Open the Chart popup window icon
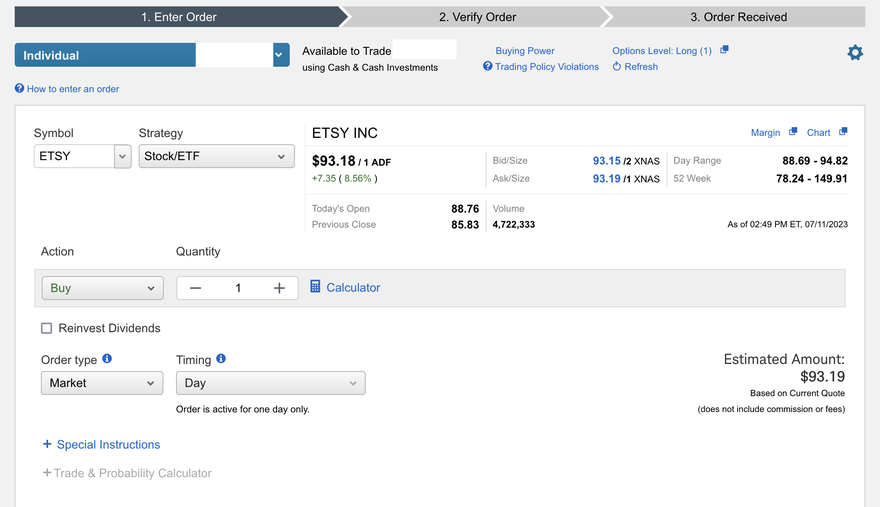 (842, 132)
